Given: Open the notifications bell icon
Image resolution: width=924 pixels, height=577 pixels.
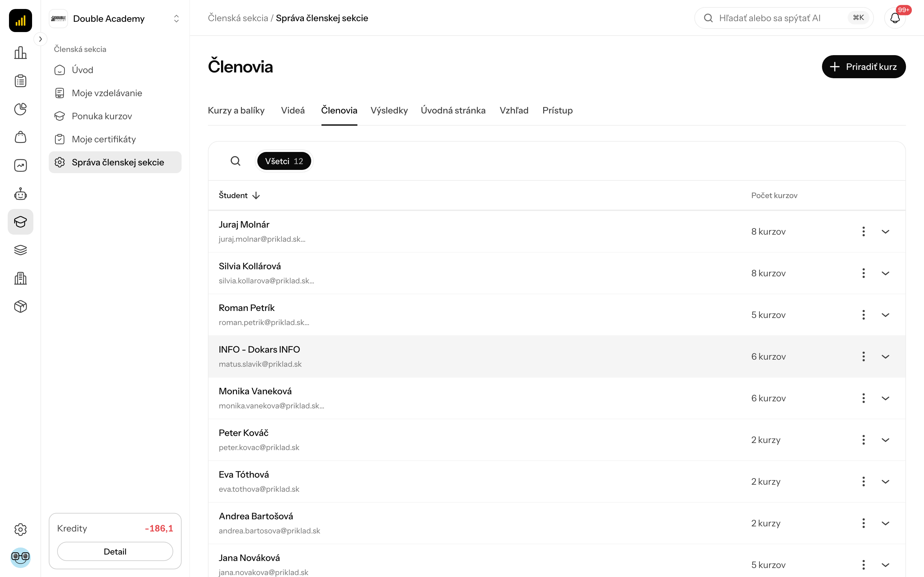Looking at the screenshot, I should tap(894, 18).
